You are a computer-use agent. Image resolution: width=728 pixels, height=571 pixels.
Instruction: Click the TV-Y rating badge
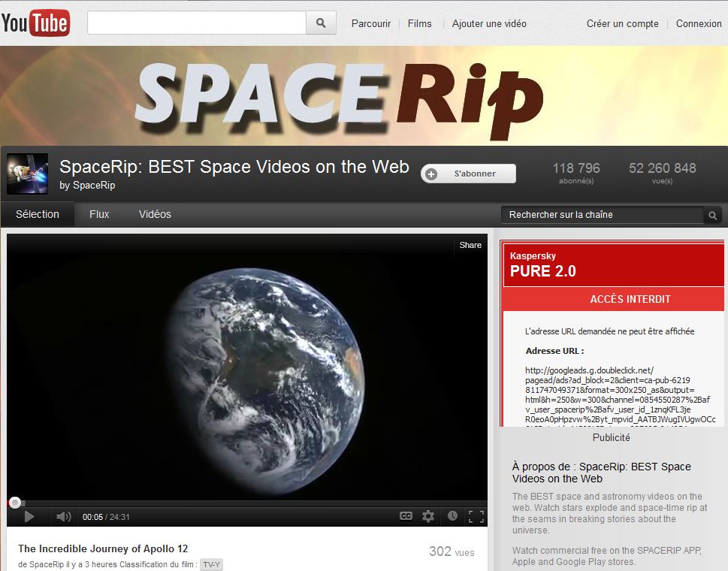211,564
